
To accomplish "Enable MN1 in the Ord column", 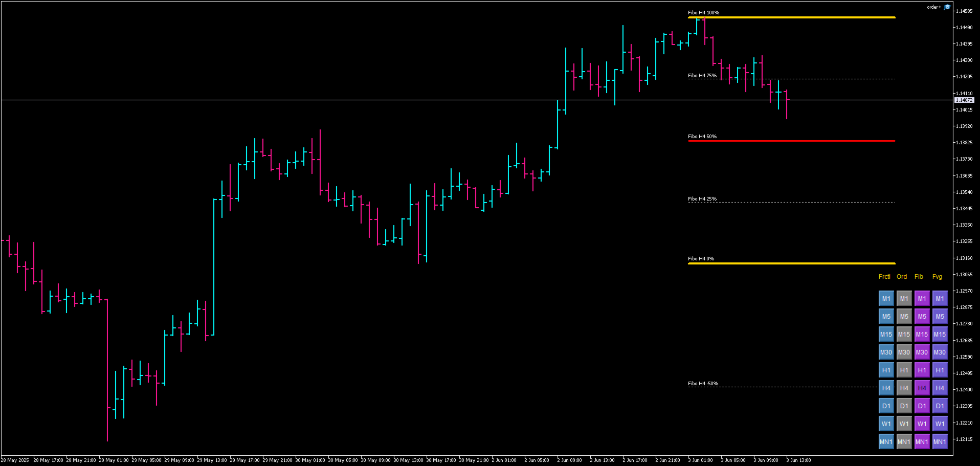I will coord(904,442).
